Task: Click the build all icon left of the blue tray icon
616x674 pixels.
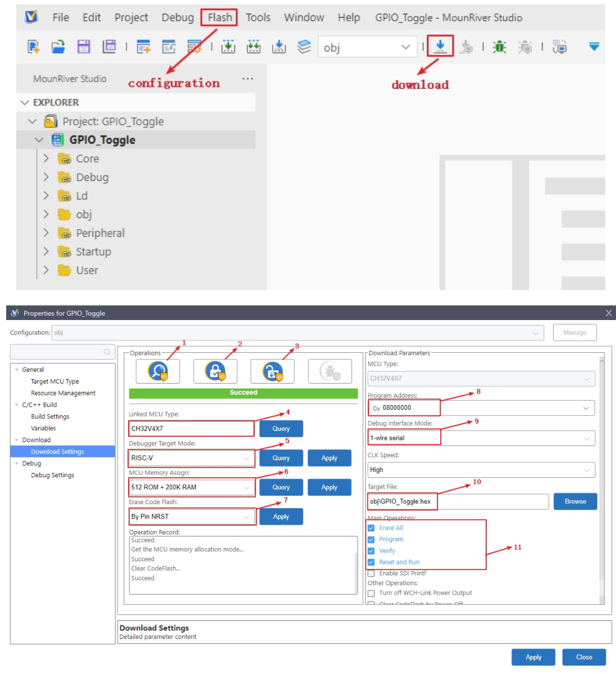Action: tap(254, 47)
